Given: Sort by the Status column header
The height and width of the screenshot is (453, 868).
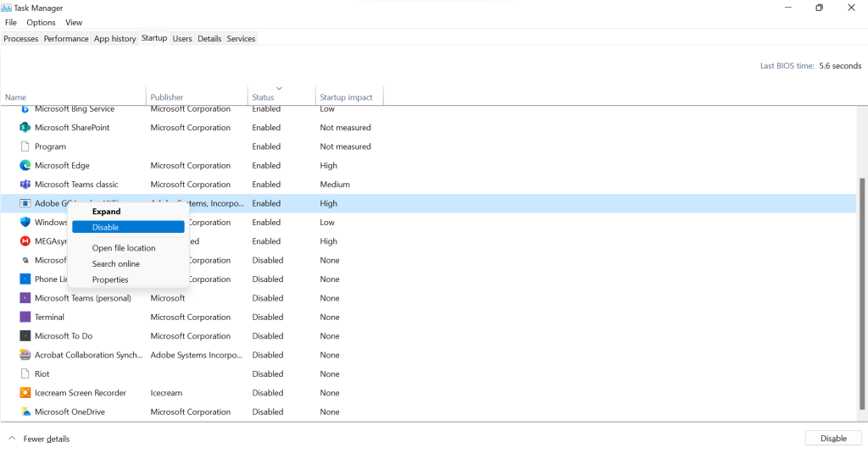Looking at the screenshot, I should point(281,97).
